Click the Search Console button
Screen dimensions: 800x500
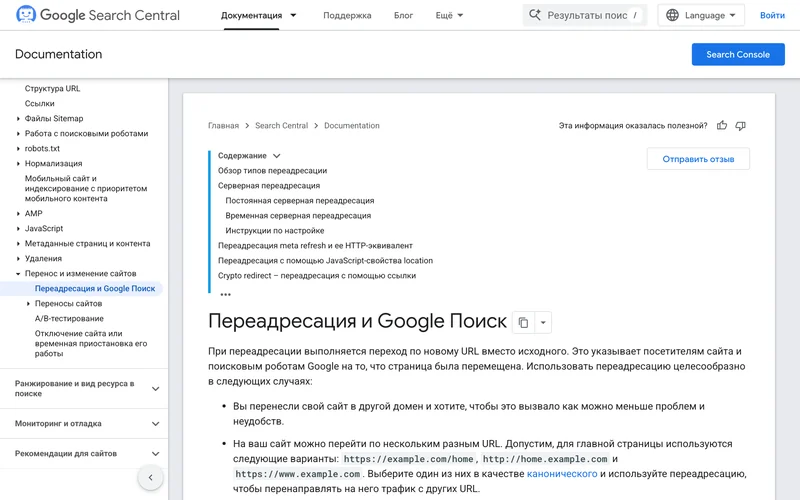738,55
